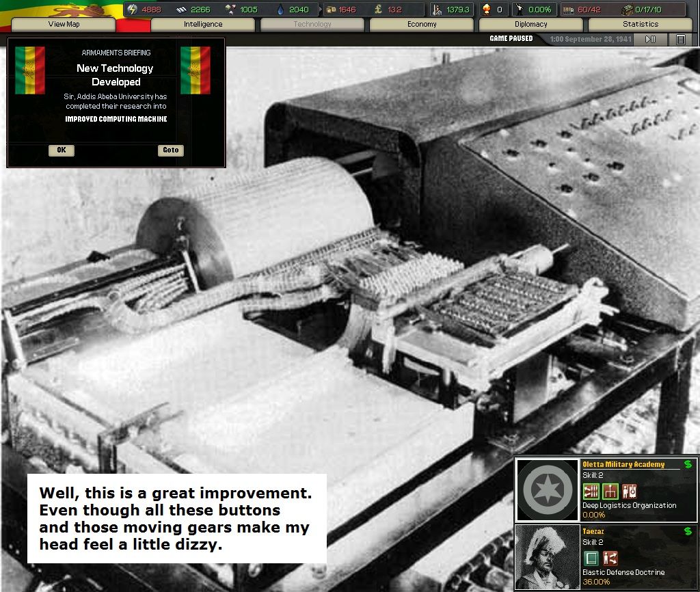Click the manpower icon in top bar
Screen dimensions: 700x592
(437, 10)
